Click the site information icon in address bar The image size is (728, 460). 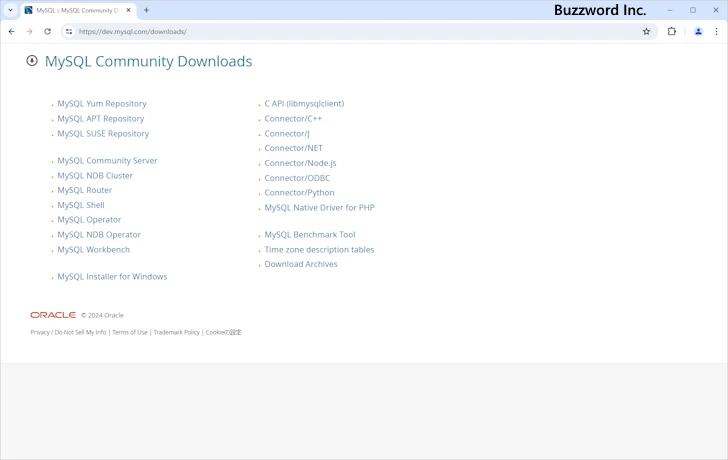coord(69,31)
